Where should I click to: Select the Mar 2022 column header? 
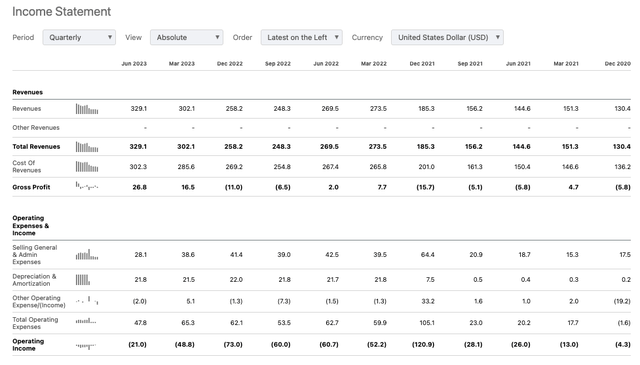pos(373,64)
